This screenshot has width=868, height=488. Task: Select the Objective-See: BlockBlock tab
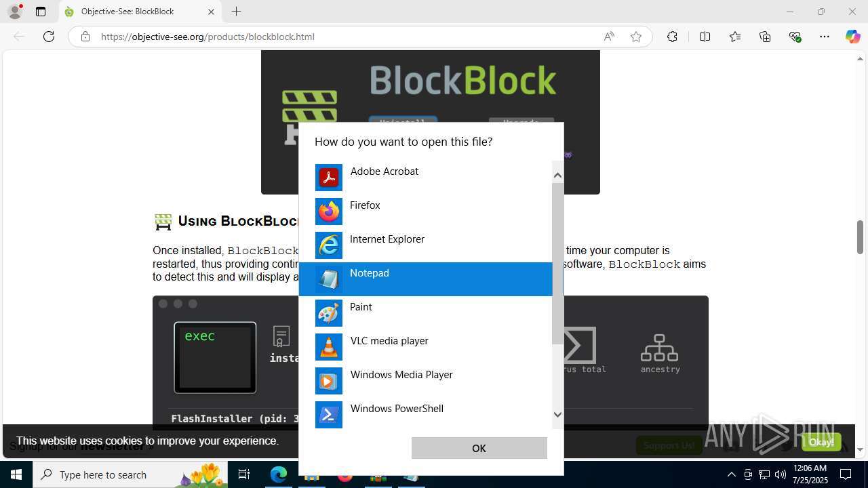(140, 12)
